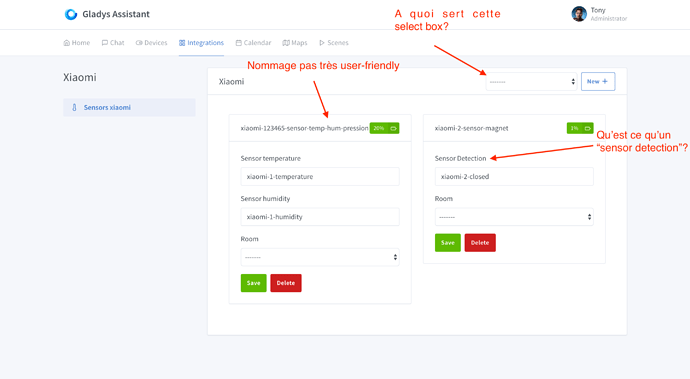
Task: Click the Gladys Assistant title text
Action: click(116, 14)
